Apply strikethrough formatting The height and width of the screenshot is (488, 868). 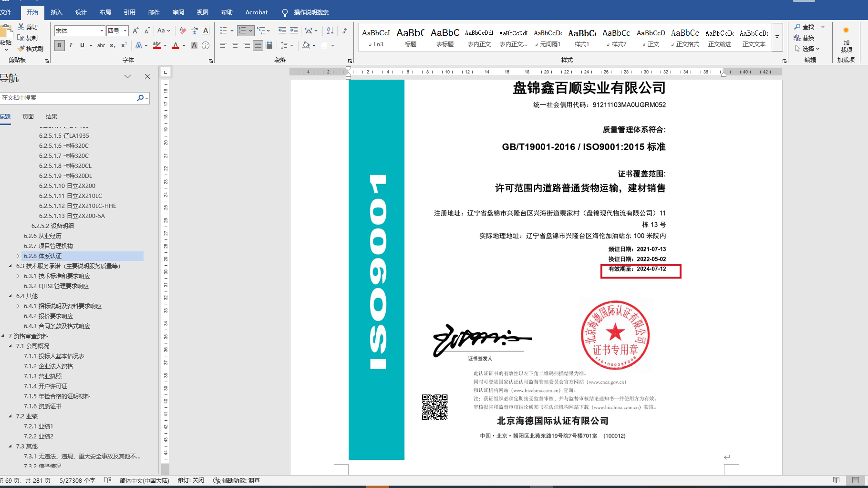coord(101,46)
